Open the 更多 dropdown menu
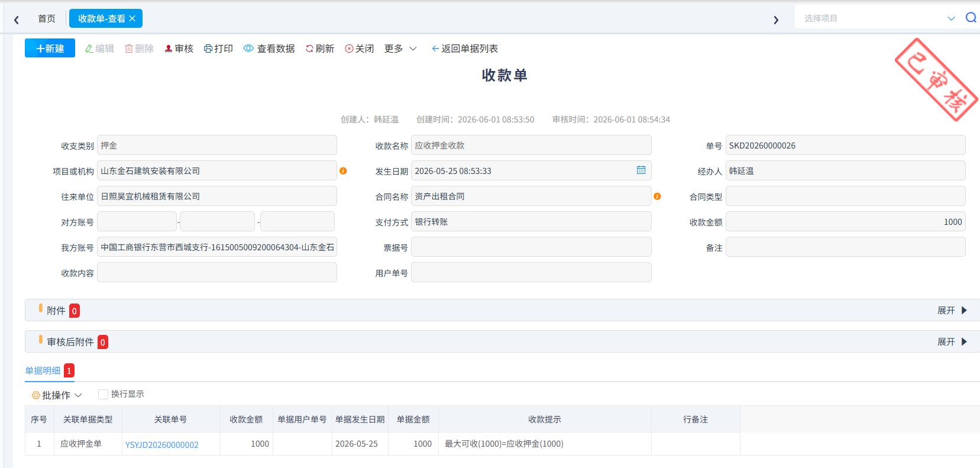Image resolution: width=980 pixels, height=468 pixels. pos(400,49)
